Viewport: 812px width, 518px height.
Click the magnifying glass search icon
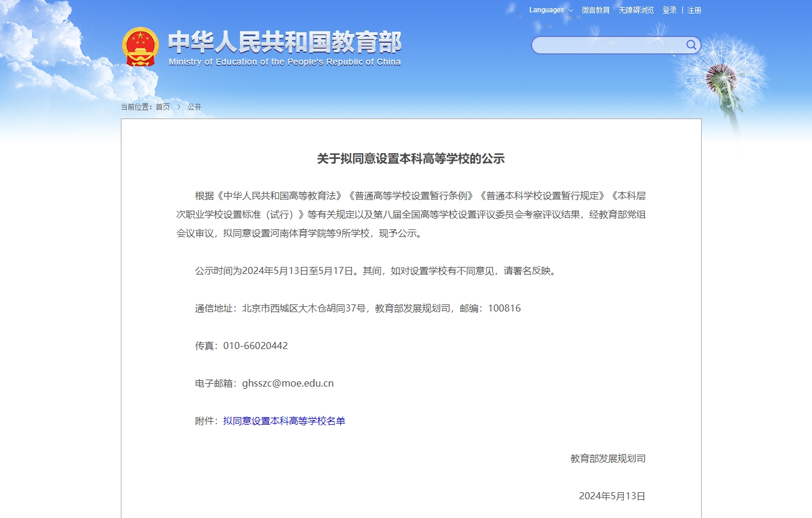click(x=691, y=45)
